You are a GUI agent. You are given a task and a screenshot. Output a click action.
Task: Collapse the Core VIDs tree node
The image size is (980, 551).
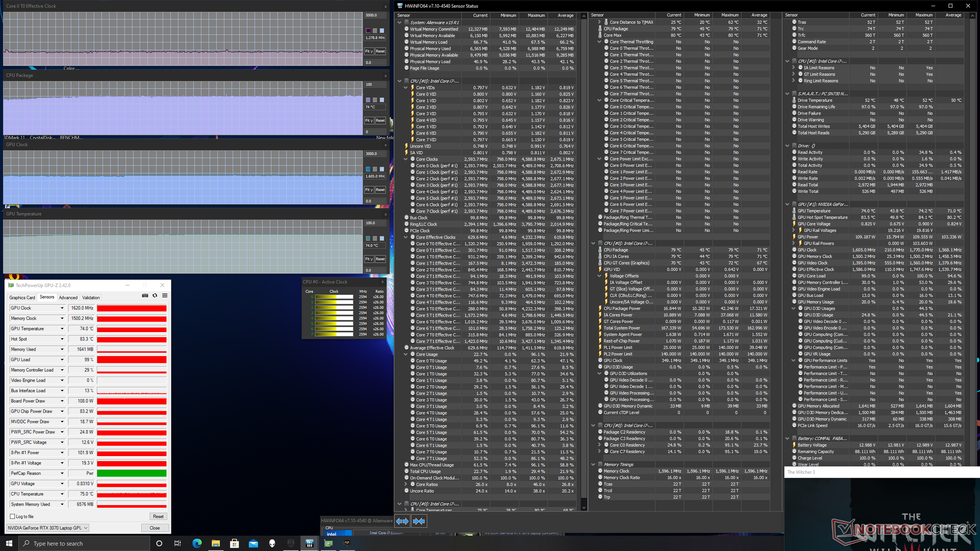[406, 88]
